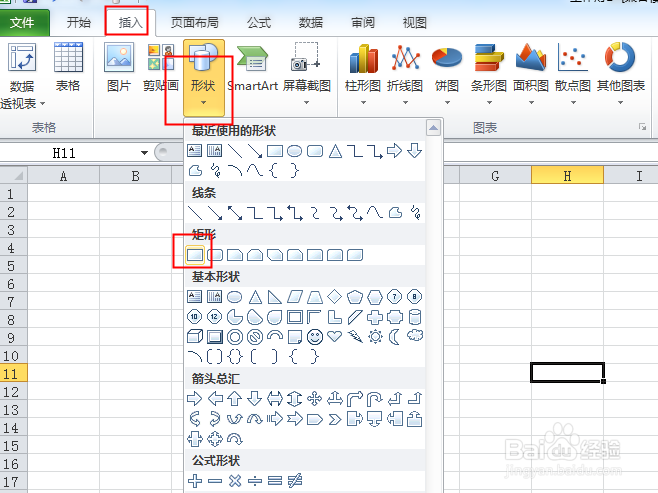Image resolution: width=658 pixels, height=493 pixels.
Task: Select the scribble shape in 线条 section
Action: (415, 213)
